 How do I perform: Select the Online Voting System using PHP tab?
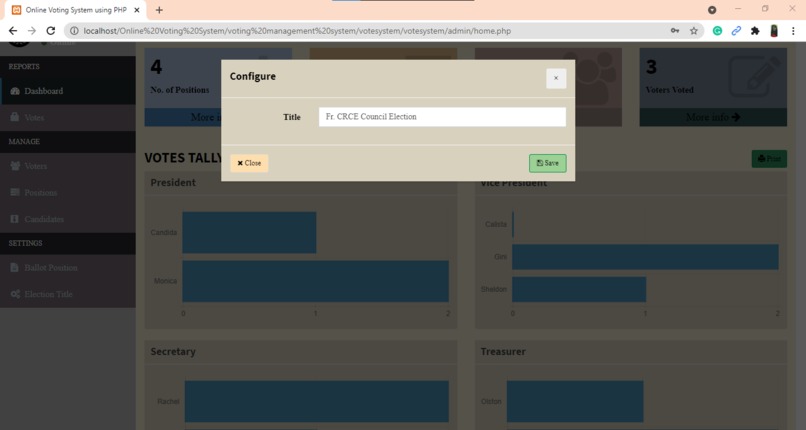(x=76, y=10)
